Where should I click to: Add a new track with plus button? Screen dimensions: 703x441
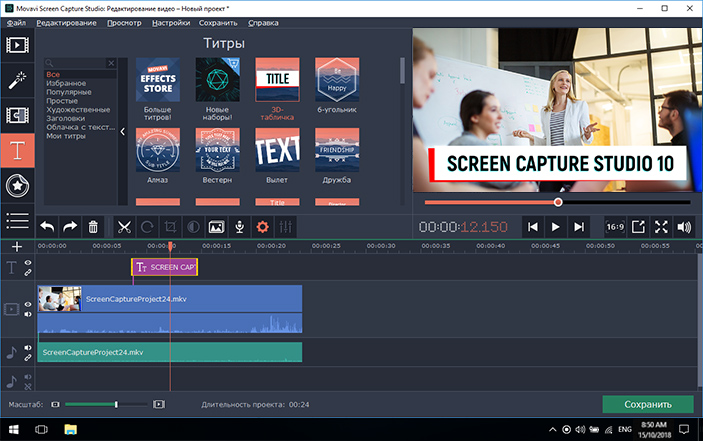click(16, 246)
